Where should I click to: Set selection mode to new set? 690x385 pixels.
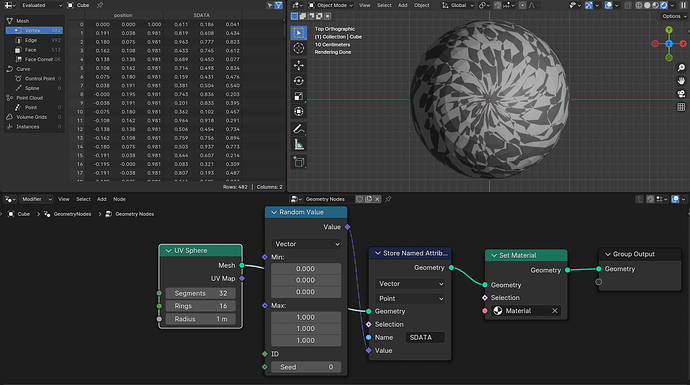[x=294, y=16]
